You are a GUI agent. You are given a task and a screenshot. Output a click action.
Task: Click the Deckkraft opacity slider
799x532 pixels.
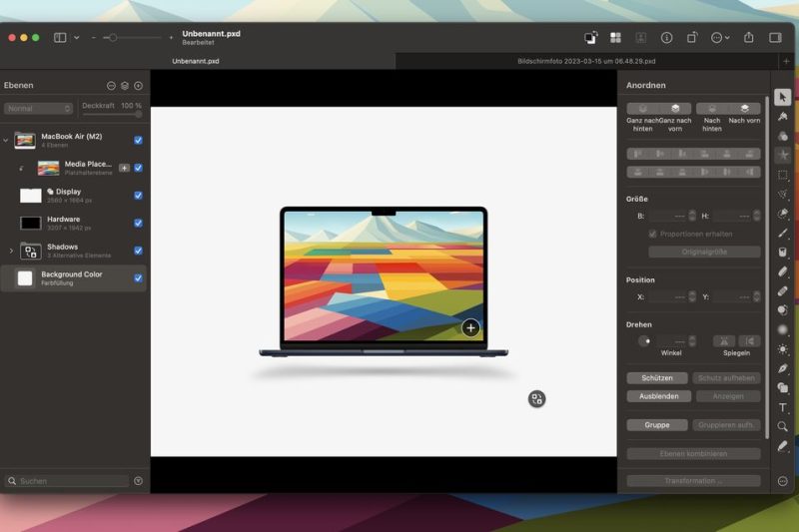click(112, 115)
